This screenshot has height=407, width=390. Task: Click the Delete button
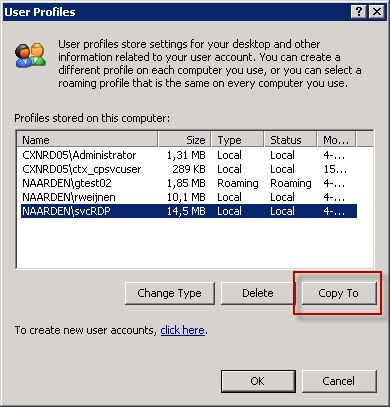coord(258,293)
